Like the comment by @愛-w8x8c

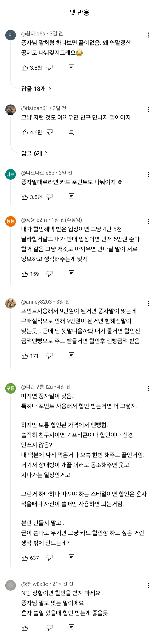coord(25,628)
